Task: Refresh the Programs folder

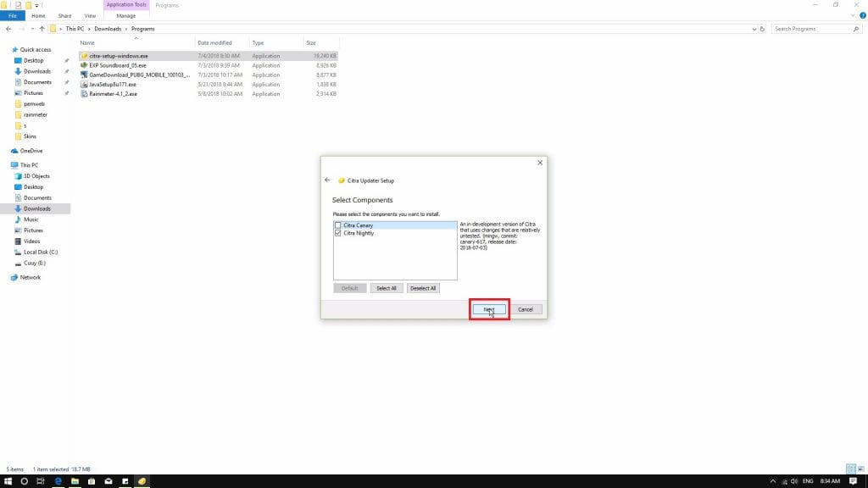Action: [762, 29]
